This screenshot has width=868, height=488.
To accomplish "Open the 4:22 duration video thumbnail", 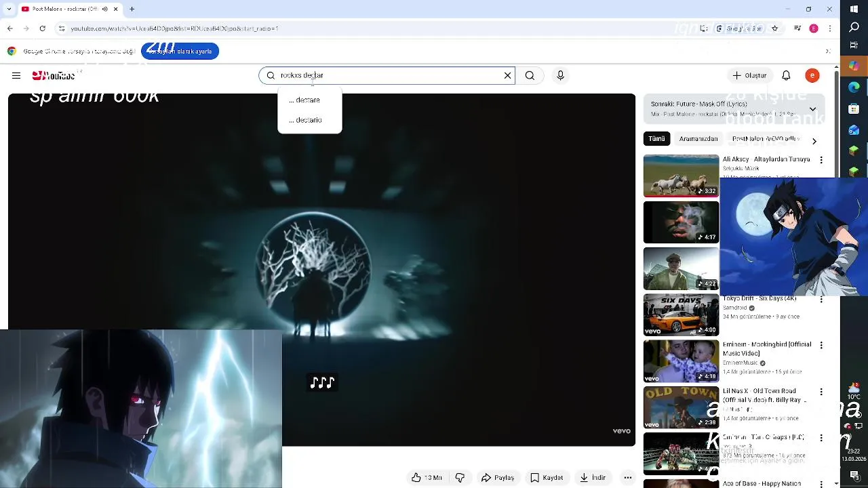I will tap(681, 268).
